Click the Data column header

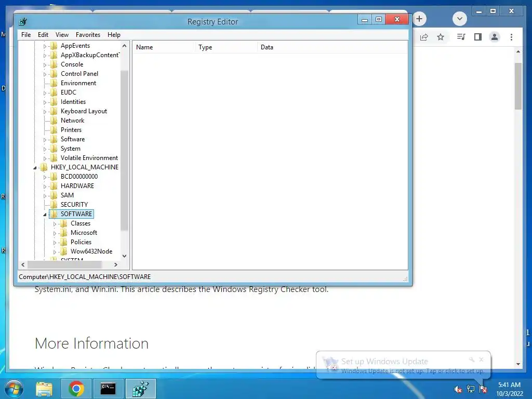click(332, 47)
